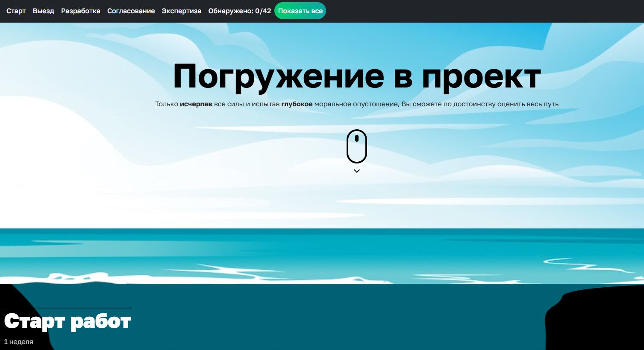Viewport: 644px width, 350px height.
Task: Click the Обнаружено: 0/42 counter
Action: [x=240, y=11]
